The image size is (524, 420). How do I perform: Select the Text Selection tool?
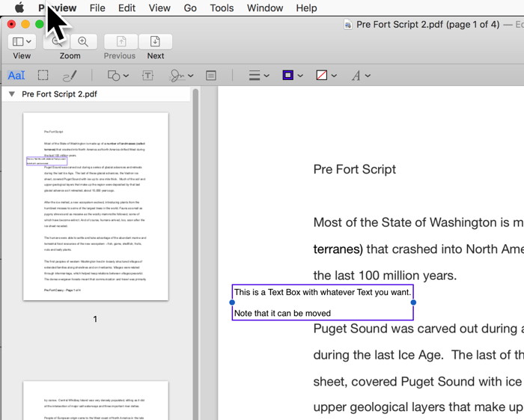point(16,76)
